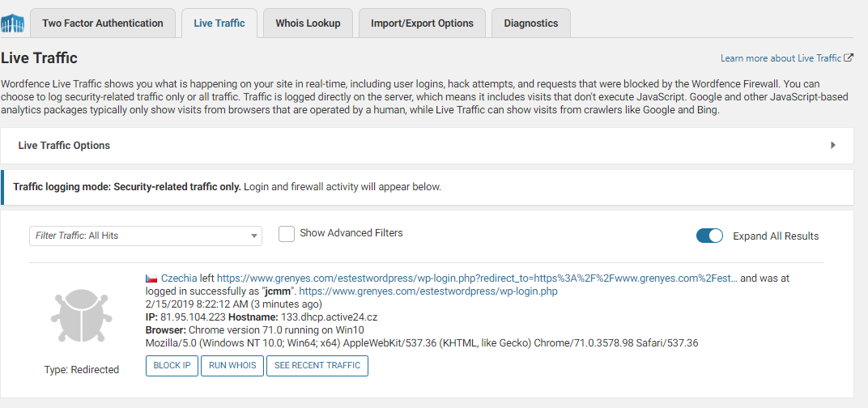
Task: Click the Czechia flag icon
Action: click(151, 278)
